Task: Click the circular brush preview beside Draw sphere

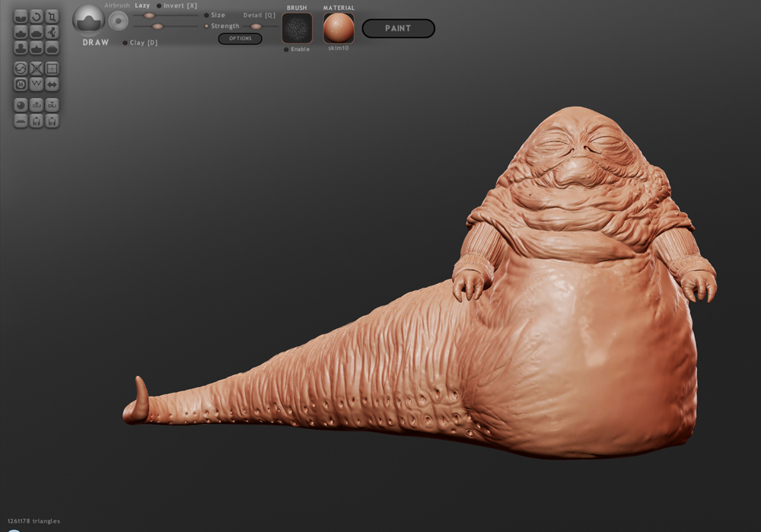Action: point(118,21)
